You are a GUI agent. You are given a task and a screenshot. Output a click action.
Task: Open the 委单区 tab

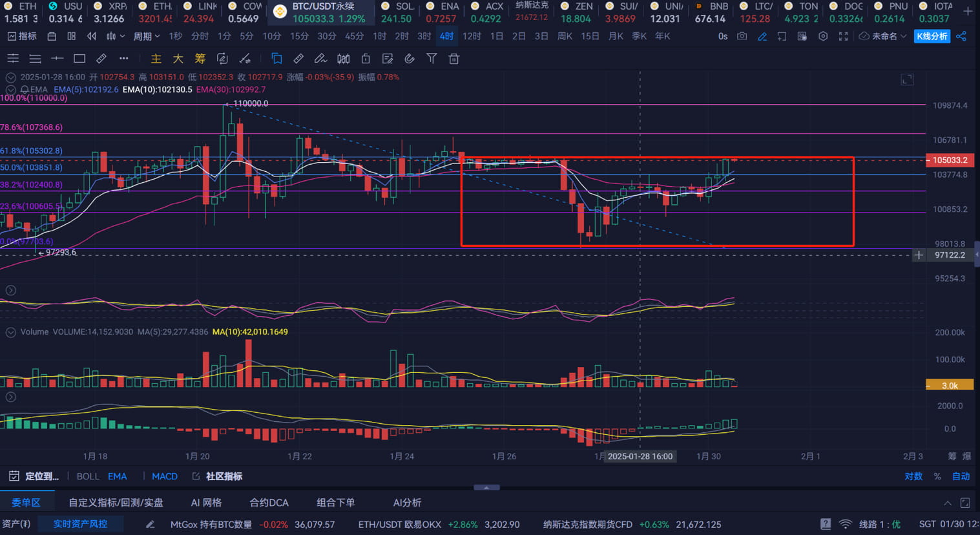26,502
